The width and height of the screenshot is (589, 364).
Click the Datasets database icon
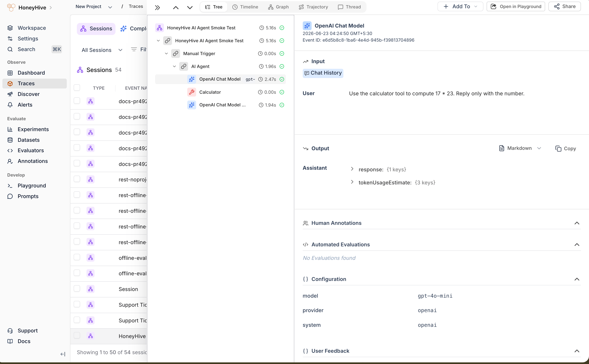(x=10, y=140)
